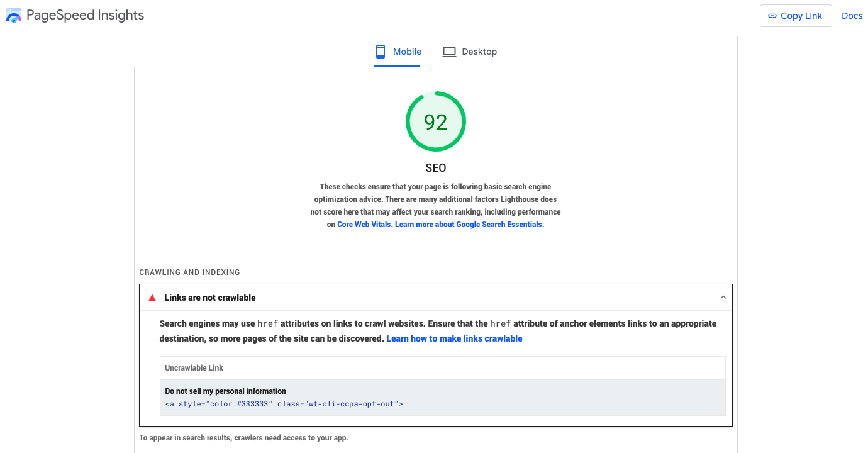Open the Core Web Vitals link
Viewport: 868px width, 453px height.
click(364, 225)
